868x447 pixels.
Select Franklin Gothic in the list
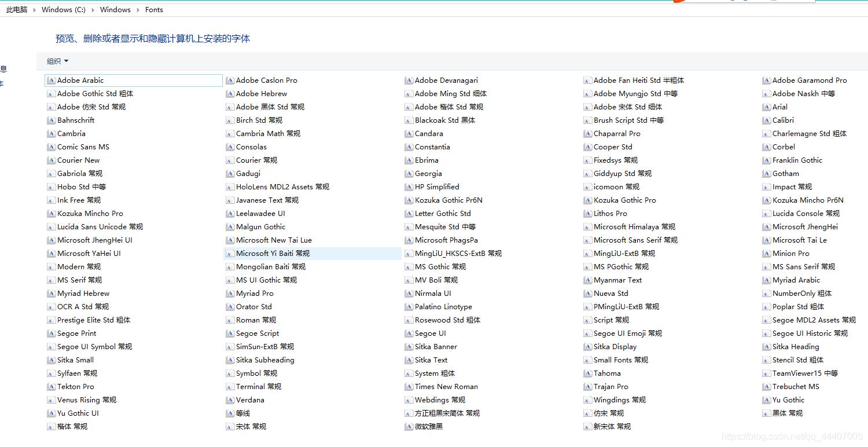click(x=797, y=160)
